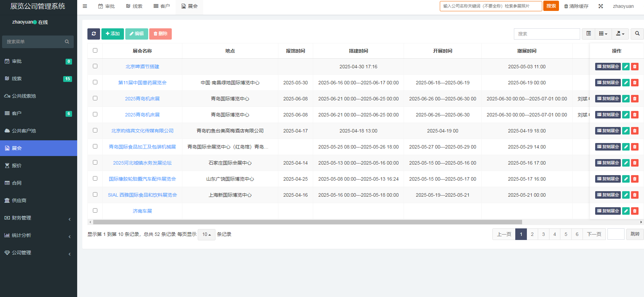Screen dimensions: 644x297
Task: Toggle the sidebar hamburger menu icon
Action: [85, 6]
